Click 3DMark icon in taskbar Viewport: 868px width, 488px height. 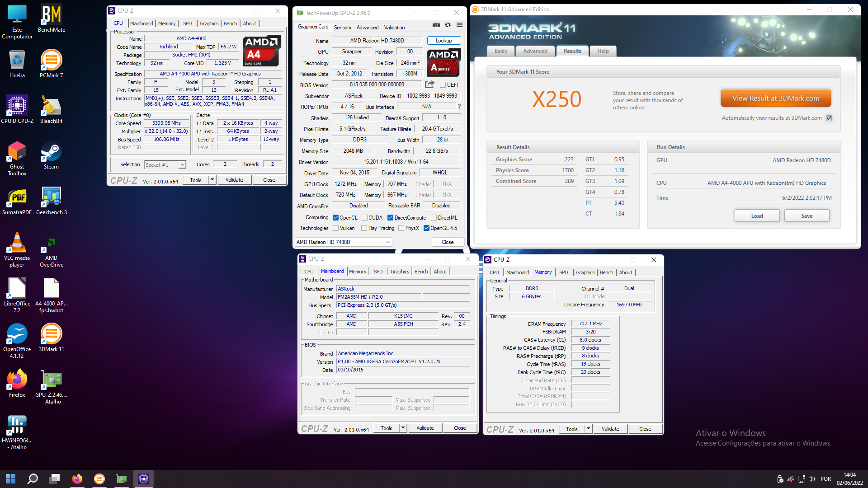point(99,479)
